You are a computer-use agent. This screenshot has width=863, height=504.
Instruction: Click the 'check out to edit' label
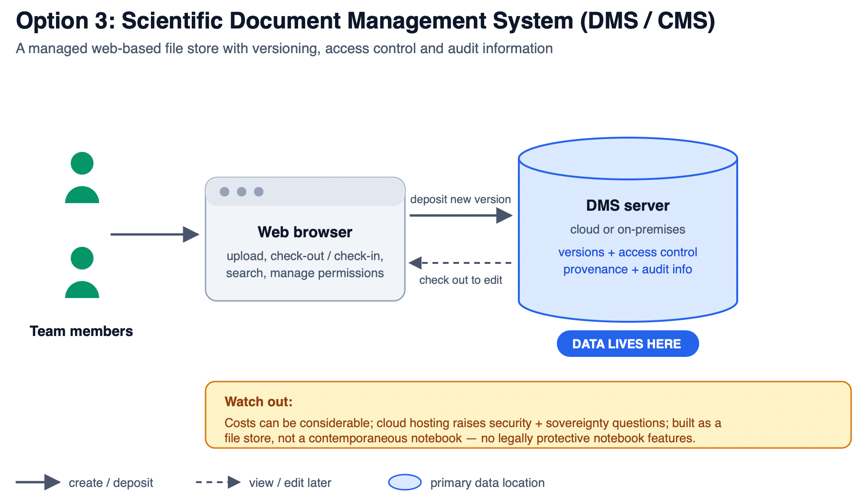(460, 280)
